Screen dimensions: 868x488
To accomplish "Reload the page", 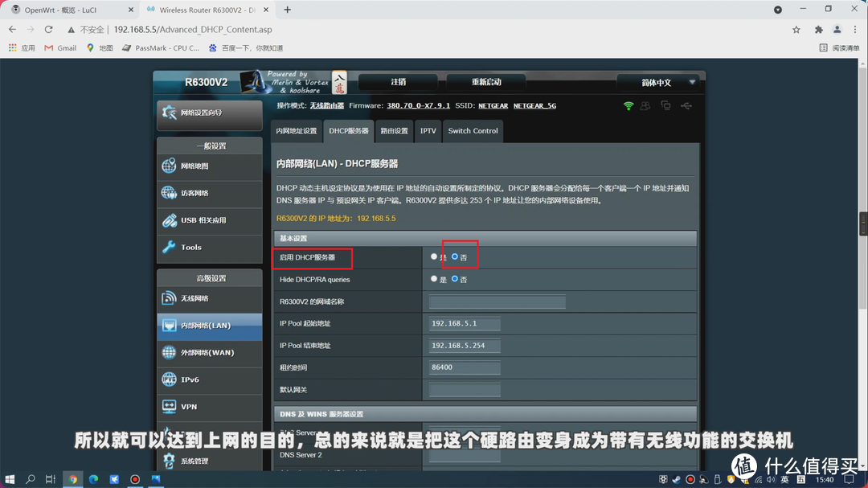I will click(x=49, y=30).
